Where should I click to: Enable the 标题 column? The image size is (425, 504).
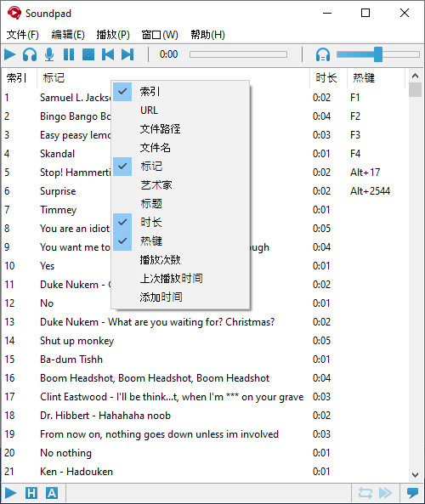pyautogui.click(x=180, y=203)
